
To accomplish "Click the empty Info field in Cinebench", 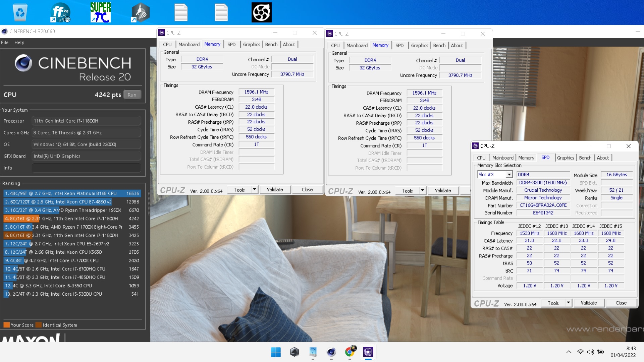I will click(x=86, y=168).
